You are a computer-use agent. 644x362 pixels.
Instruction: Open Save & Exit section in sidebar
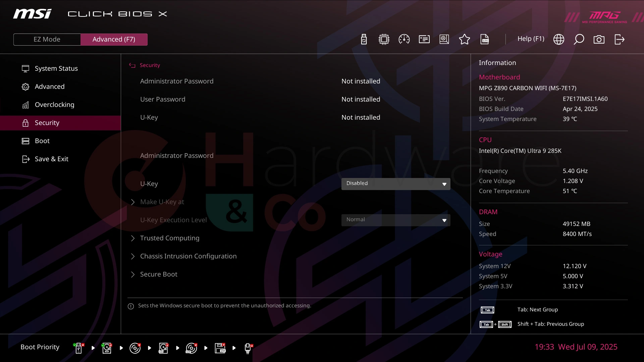[60, 159]
